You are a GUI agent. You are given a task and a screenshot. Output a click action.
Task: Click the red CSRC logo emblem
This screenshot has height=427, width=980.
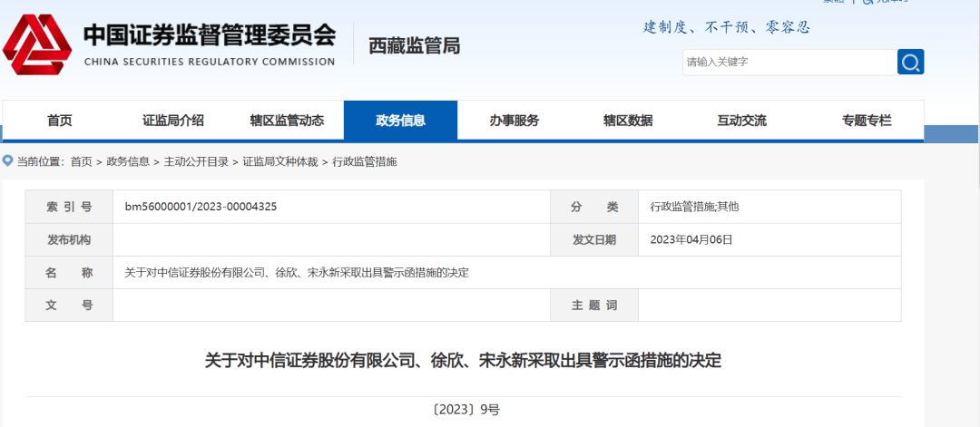point(37,44)
